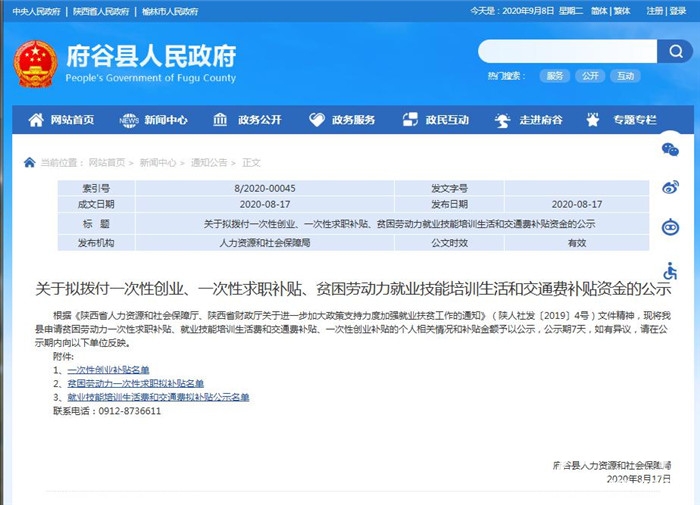
Task: Open the WeChat icon in right sidebar
Action: point(670,150)
